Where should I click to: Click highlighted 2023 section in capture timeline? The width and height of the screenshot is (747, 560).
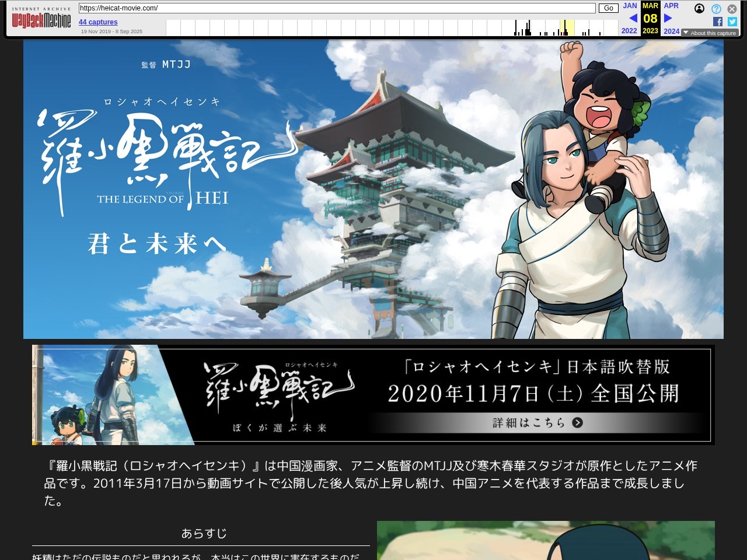567,28
